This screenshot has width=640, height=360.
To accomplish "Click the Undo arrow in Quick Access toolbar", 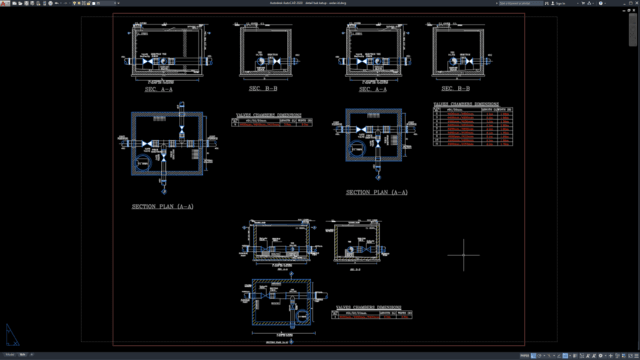I will [56, 3].
